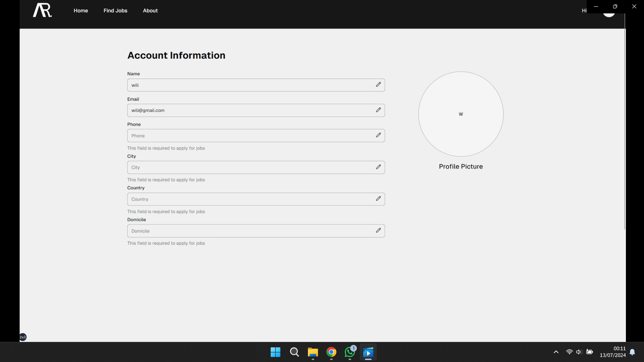The image size is (644, 362).
Task: Edit the Phone field via pencil icon
Action: [x=378, y=135]
